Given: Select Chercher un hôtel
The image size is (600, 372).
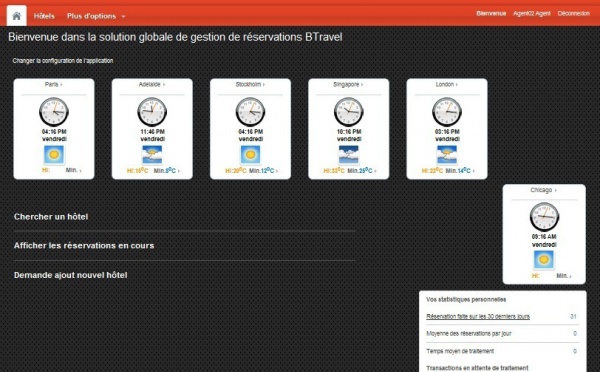Looking at the screenshot, I should (51, 217).
